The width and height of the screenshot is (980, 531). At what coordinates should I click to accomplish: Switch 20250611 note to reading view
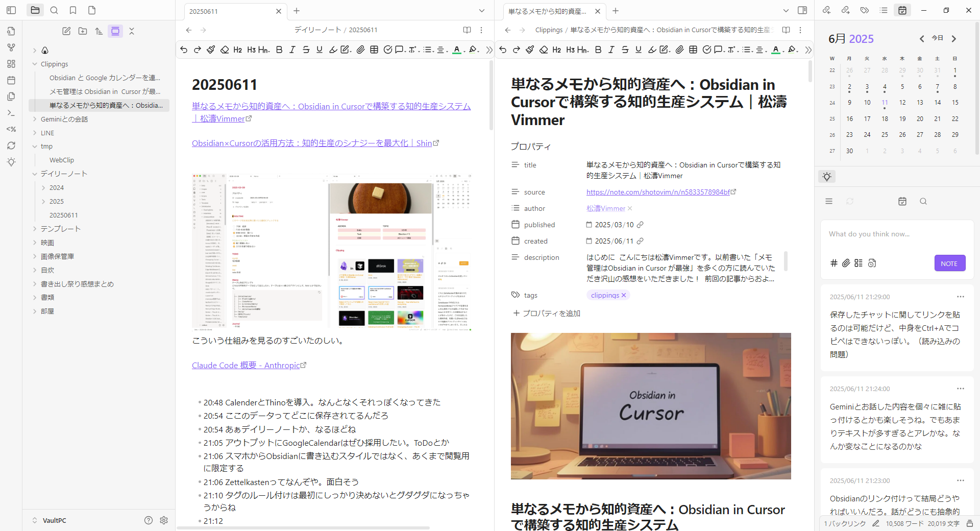[467, 30]
